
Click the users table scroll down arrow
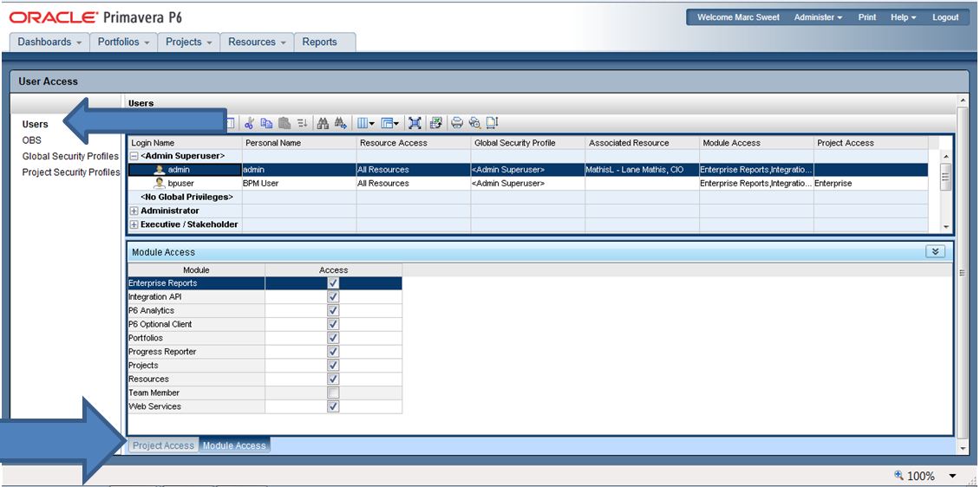click(945, 227)
